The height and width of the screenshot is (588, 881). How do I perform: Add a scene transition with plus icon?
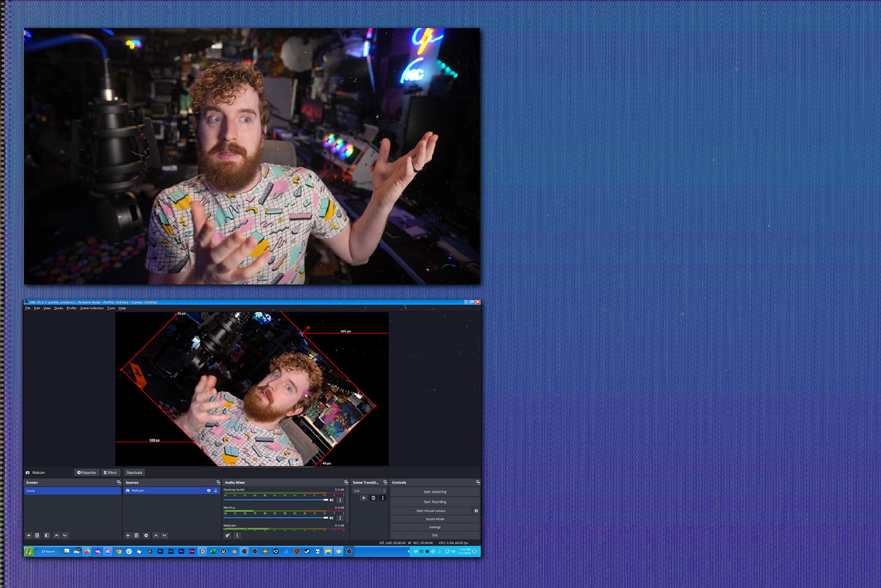364,498
